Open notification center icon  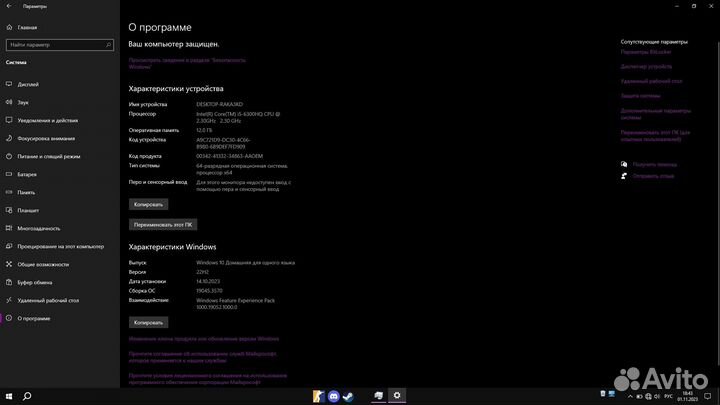coord(708,396)
